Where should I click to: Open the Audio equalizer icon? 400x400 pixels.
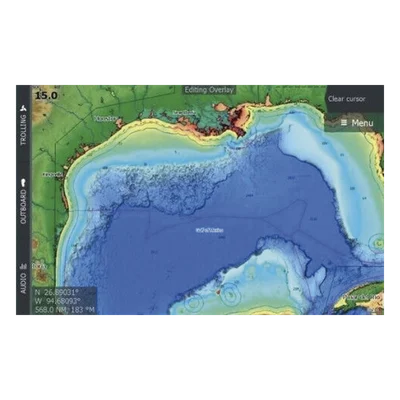point(23,266)
